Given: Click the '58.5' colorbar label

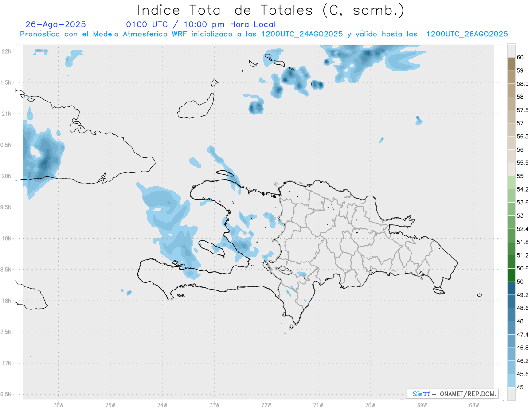Looking at the screenshot, I should click(x=523, y=83).
